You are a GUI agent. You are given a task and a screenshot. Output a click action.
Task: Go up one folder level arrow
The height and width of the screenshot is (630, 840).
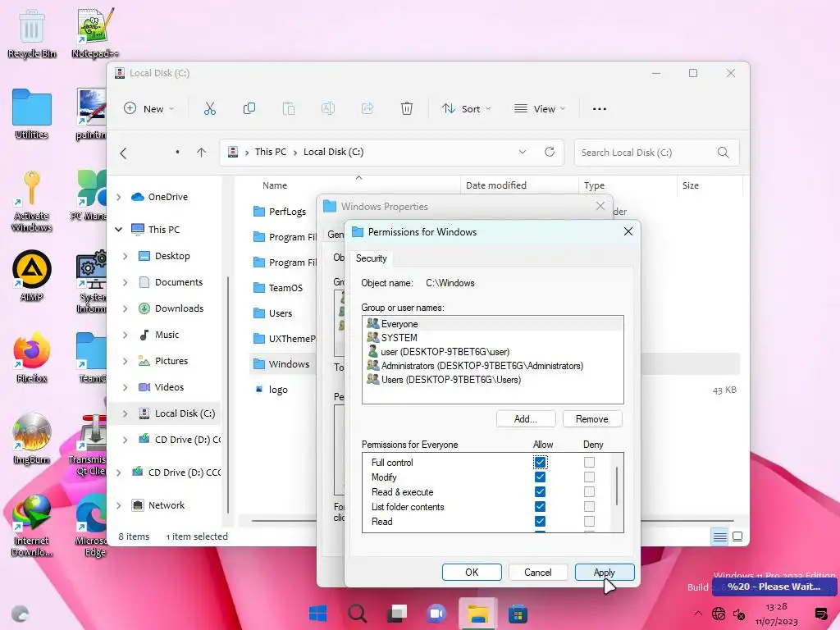202,153
